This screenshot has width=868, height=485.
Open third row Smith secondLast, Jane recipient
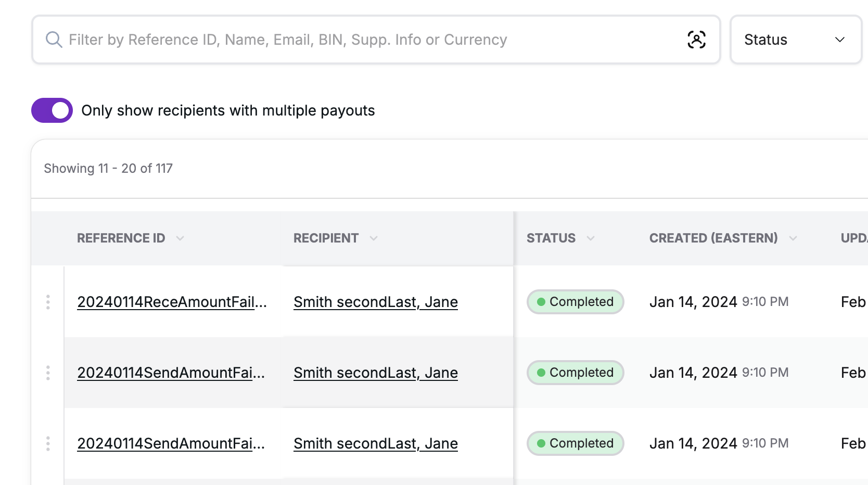[375, 443]
